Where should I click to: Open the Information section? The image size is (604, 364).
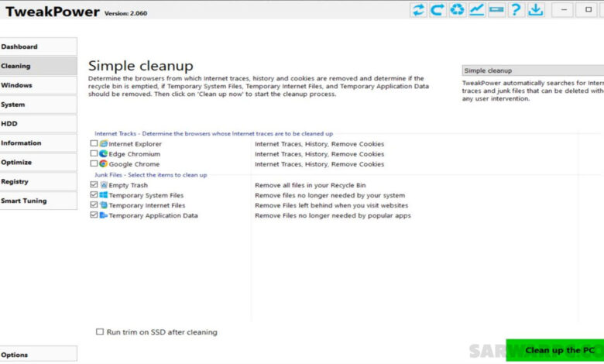(x=38, y=143)
